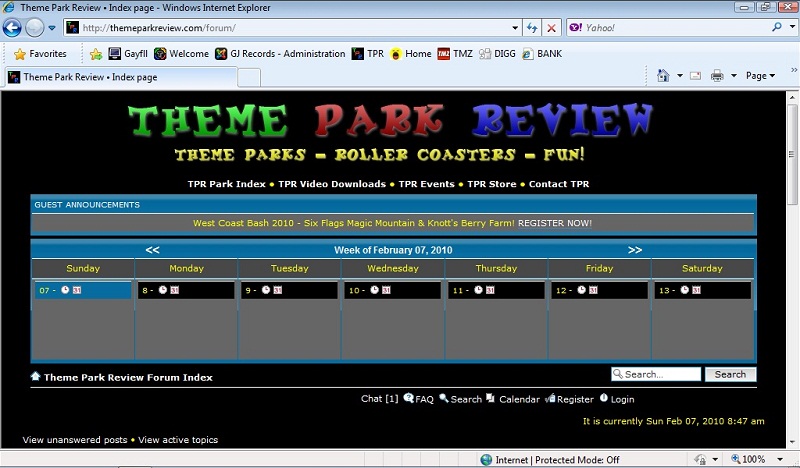Viewport: 800px width, 468px height.
Task: Go to next week with >> arrows
Action: [635, 250]
